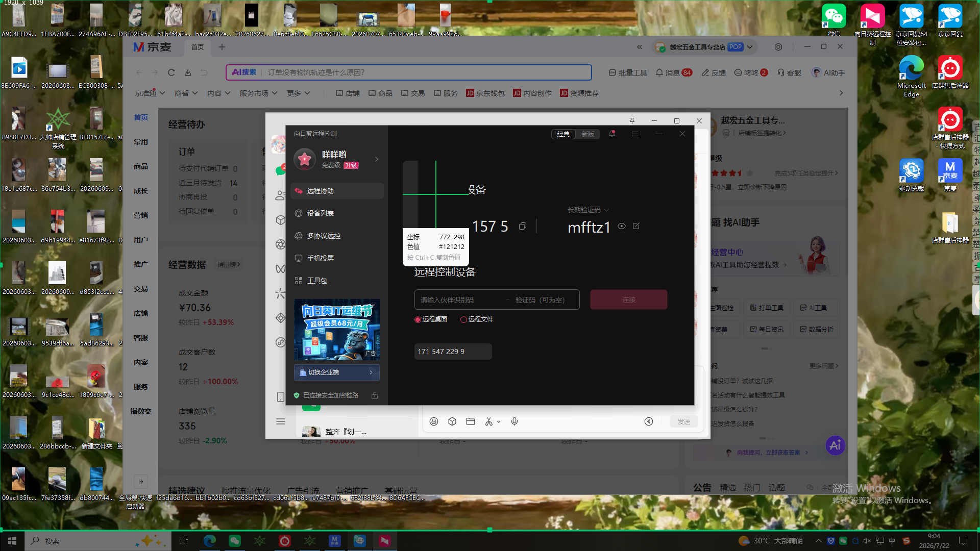The height and width of the screenshot is (551, 980).
Task: Click 切换企业端 button
Action: coord(337,372)
